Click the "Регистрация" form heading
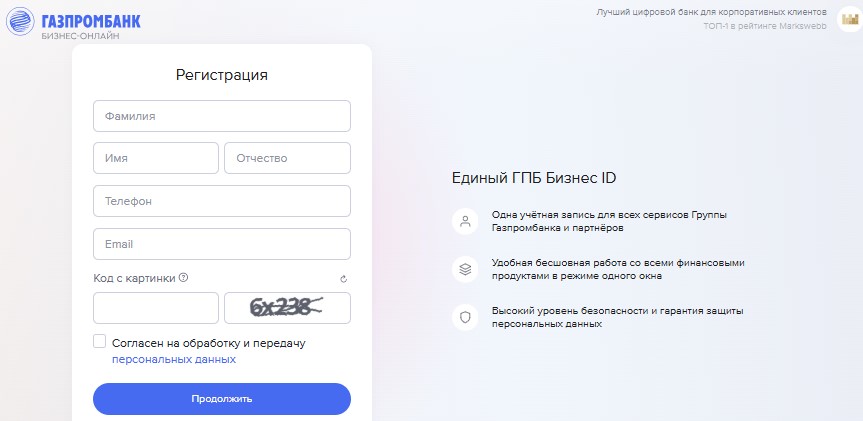The width and height of the screenshot is (863, 421). (222, 75)
